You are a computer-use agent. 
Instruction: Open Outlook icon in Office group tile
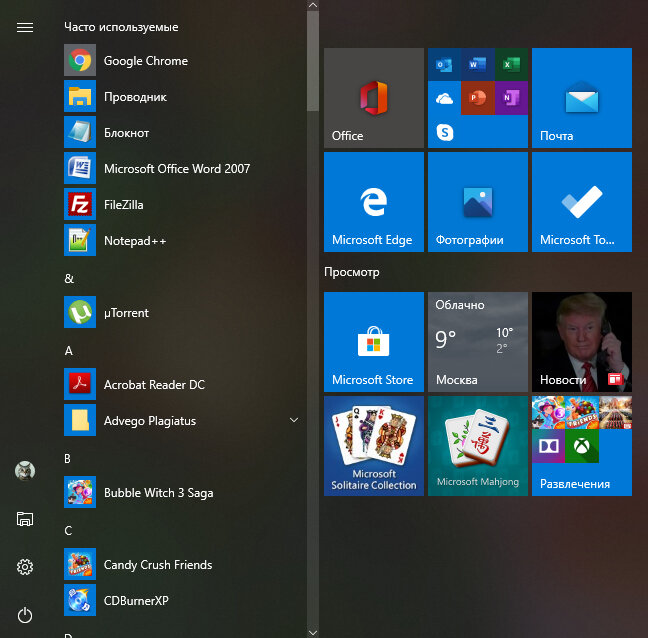pos(444,64)
